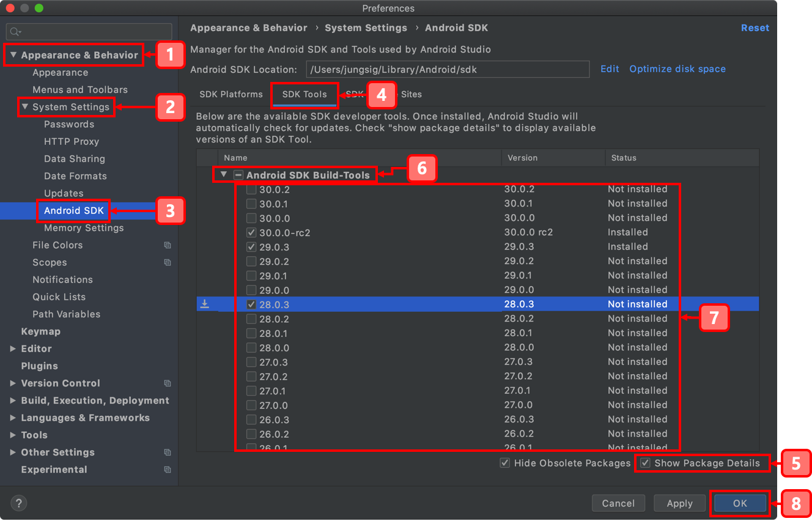Click the project-level icon next to Experimental
The height and width of the screenshot is (524, 812).
(168, 470)
